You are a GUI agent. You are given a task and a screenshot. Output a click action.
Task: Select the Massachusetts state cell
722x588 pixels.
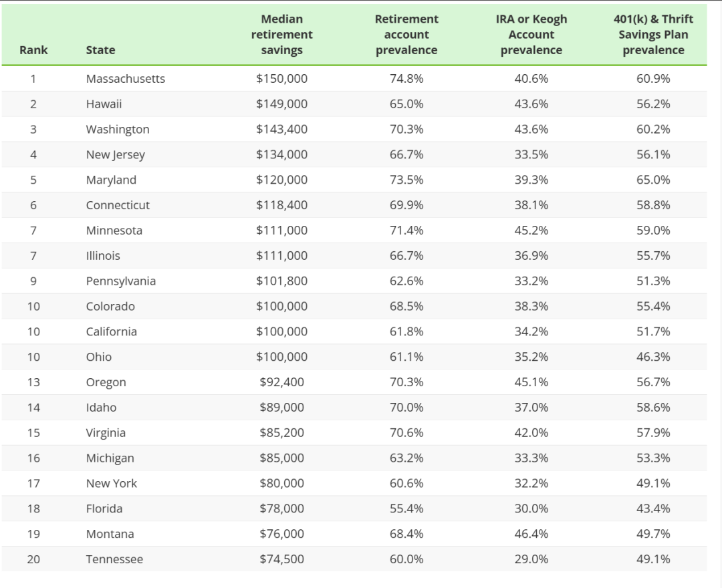point(125,79)
